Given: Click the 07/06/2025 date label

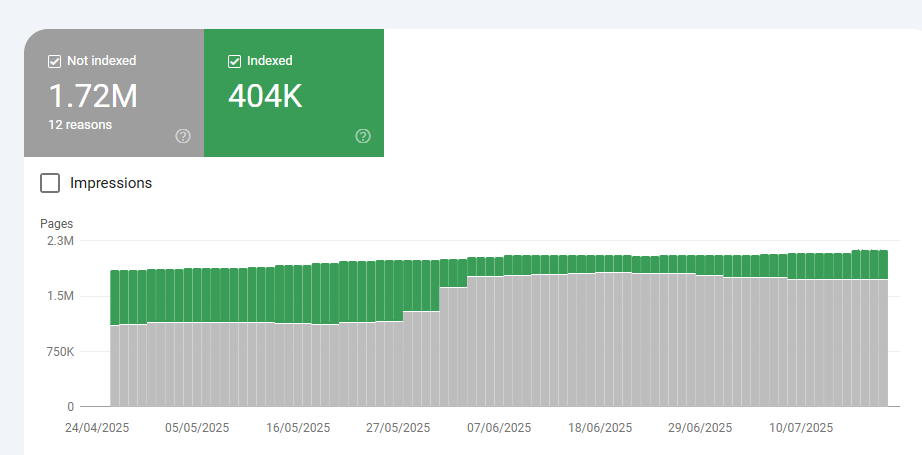Looking at the screenshot, I should pos(499,427).
